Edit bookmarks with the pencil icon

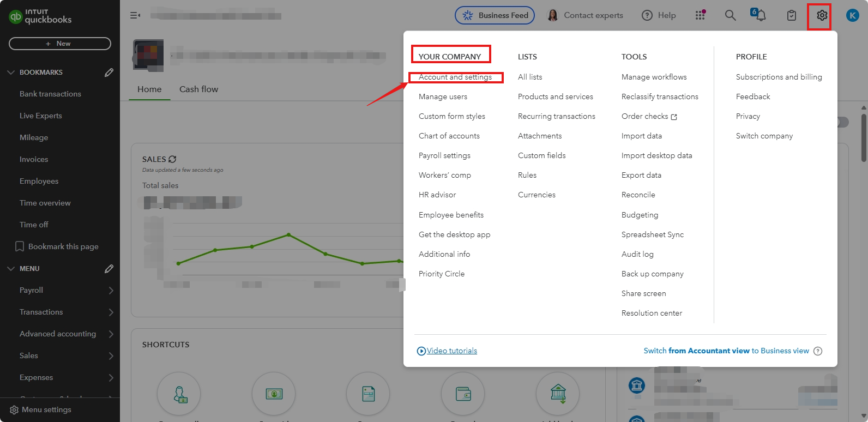coord(109,73)
